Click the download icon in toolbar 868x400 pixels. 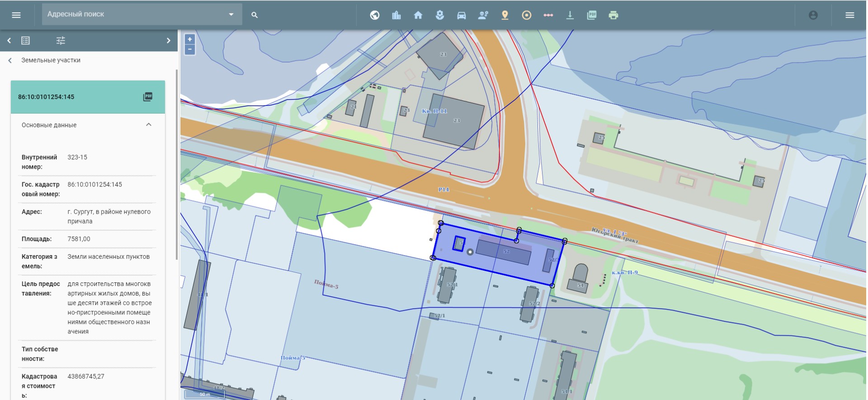[x=570, y=15]
